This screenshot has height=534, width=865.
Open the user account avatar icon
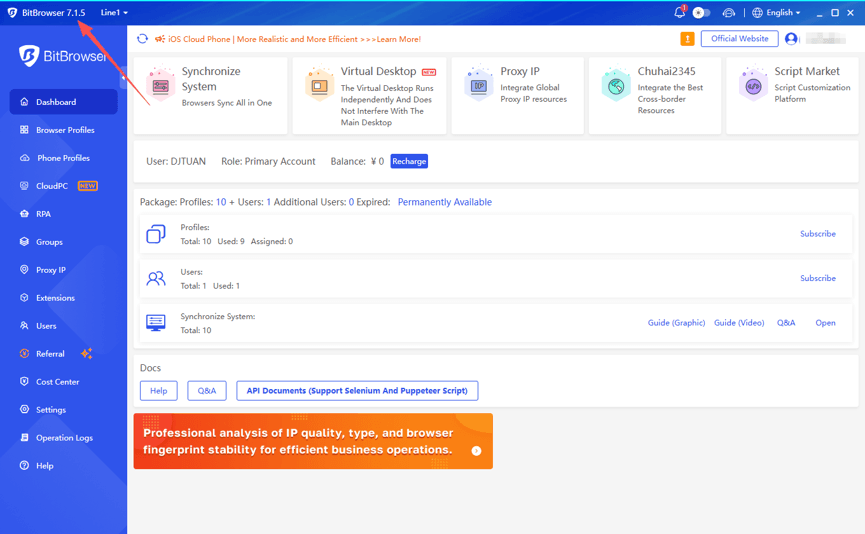point(791,39)
